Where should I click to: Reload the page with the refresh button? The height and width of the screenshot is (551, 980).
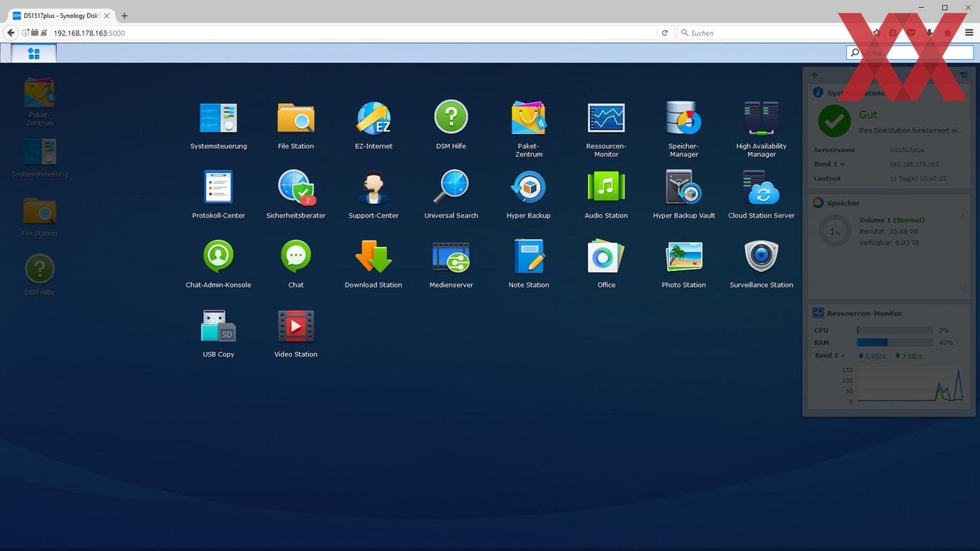[x=664, y=33]
